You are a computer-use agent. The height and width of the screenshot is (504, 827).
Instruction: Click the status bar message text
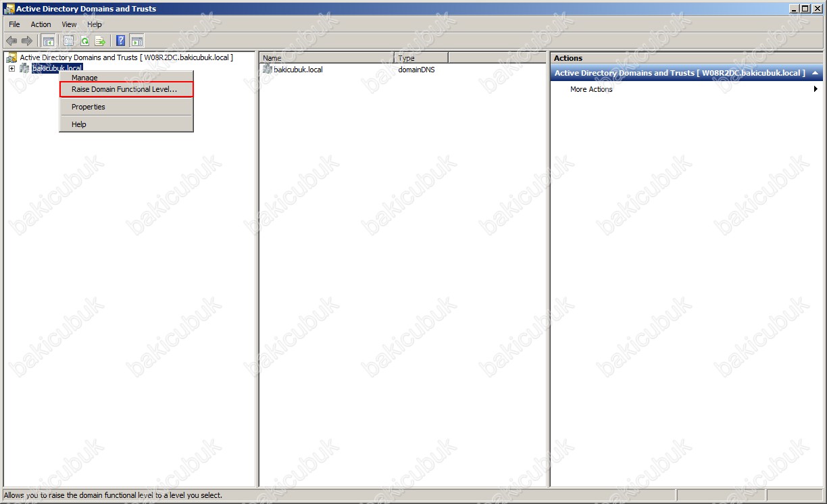[x=113, y=495]
